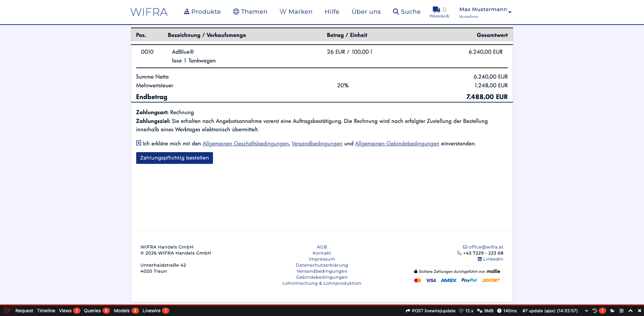Open the folder icon on the debugbar

pos(612,311)
